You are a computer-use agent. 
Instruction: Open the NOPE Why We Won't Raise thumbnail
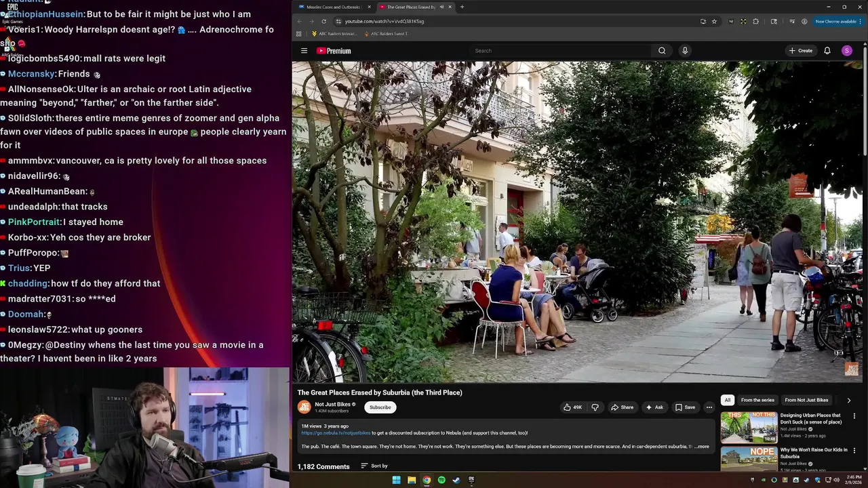pyautogui.click(x=749, y=459)
